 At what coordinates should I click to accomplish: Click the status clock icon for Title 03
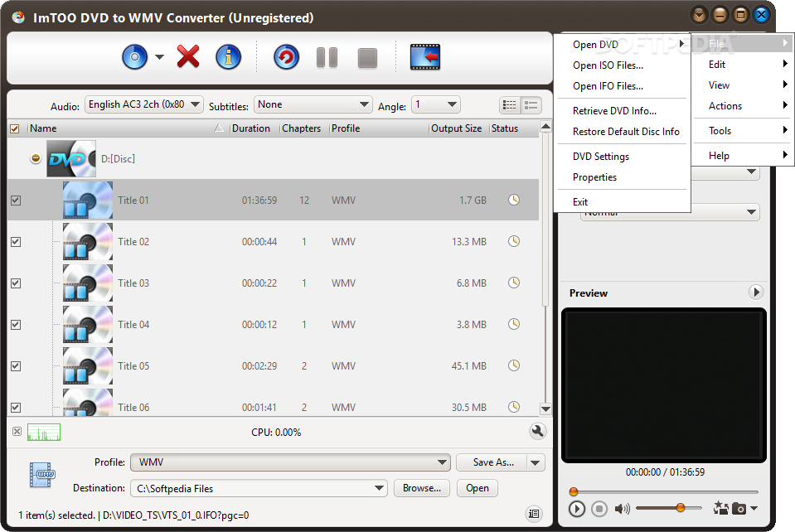(x=514, y=283)
